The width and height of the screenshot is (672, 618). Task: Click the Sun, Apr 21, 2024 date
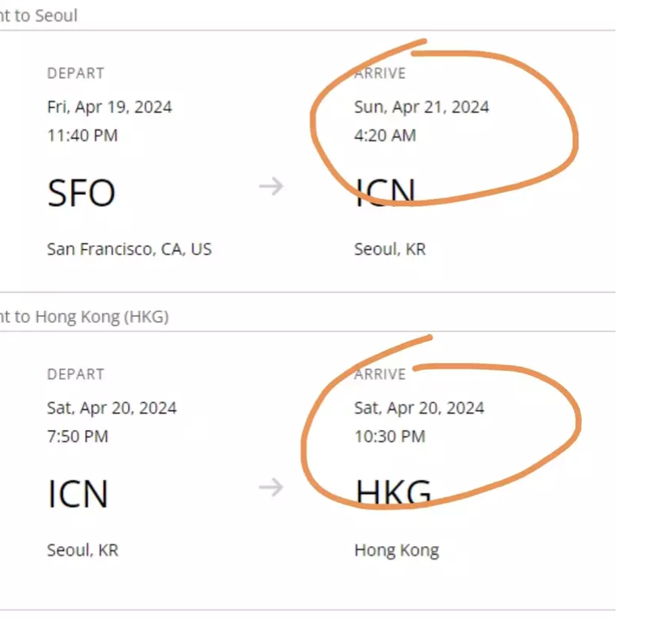(421, 107)
